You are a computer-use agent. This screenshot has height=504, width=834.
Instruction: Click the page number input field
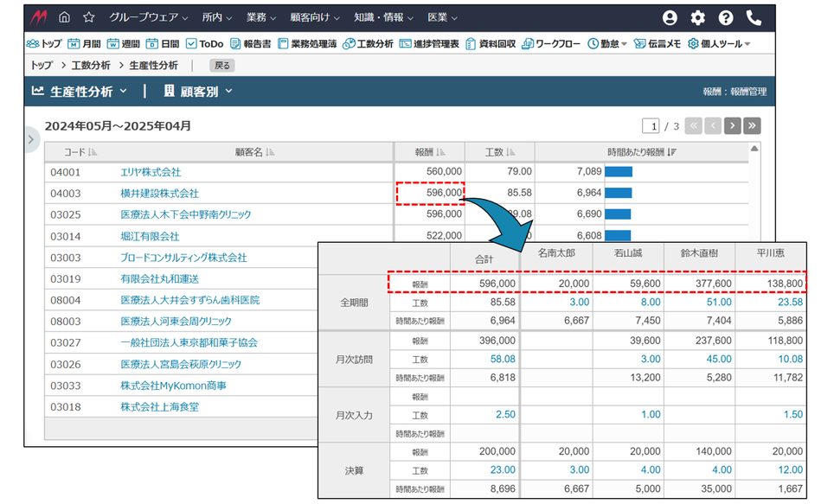coord(651,126)
